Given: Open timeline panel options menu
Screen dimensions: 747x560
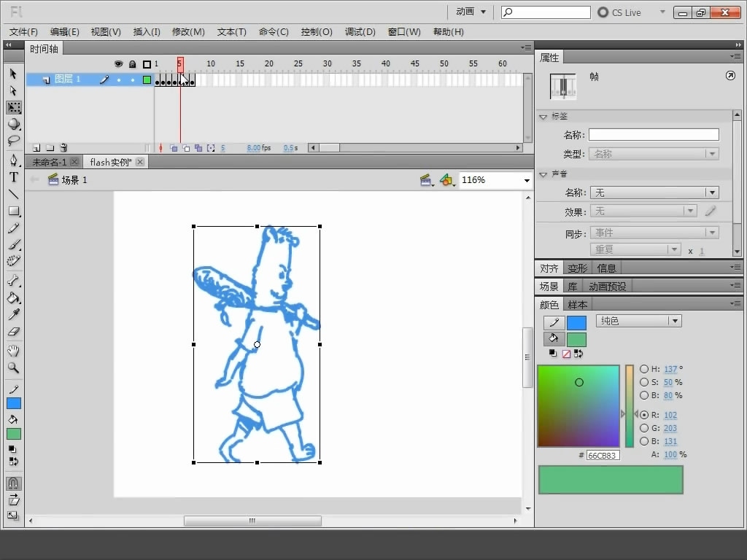Looking at the screenshot, I should click(x=526, y=47).
